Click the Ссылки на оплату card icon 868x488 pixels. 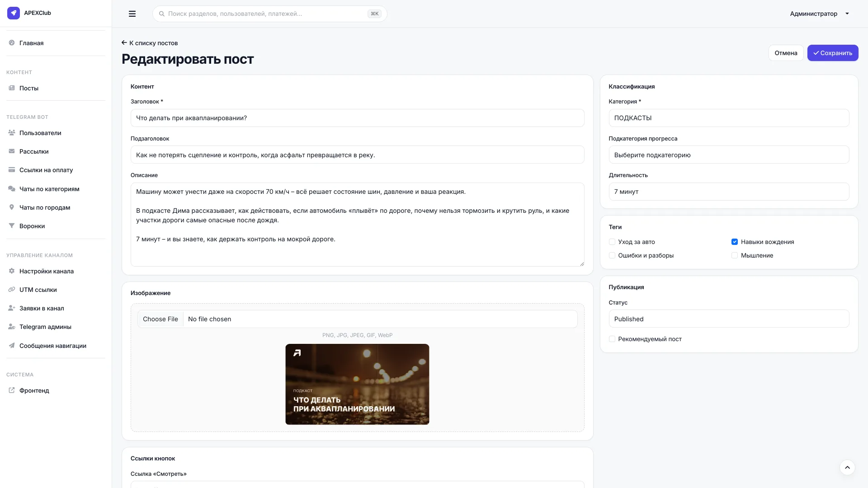click(x=12, y=170)
